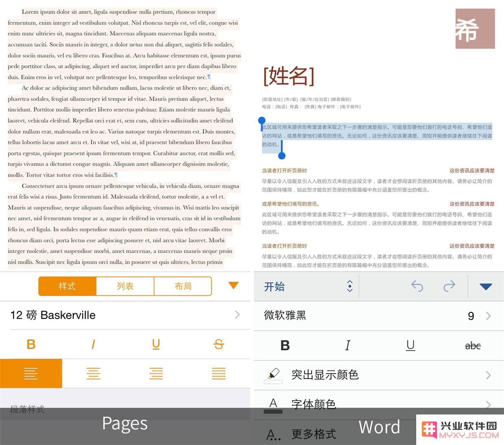This screenshot has width=504, height=445.
Task: Toggle italic in Pages formatting panel
Action: pyautogui.click(x=93, y=345)
